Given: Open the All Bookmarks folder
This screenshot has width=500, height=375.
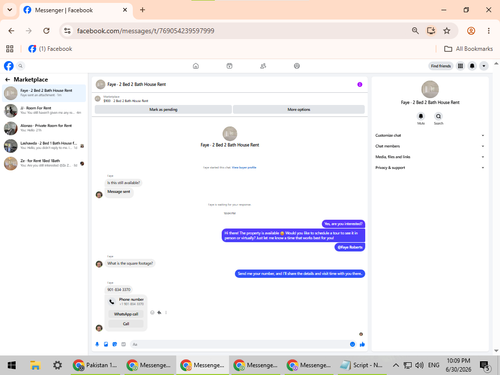Looking at the screenshot, I should click(468, 49).
